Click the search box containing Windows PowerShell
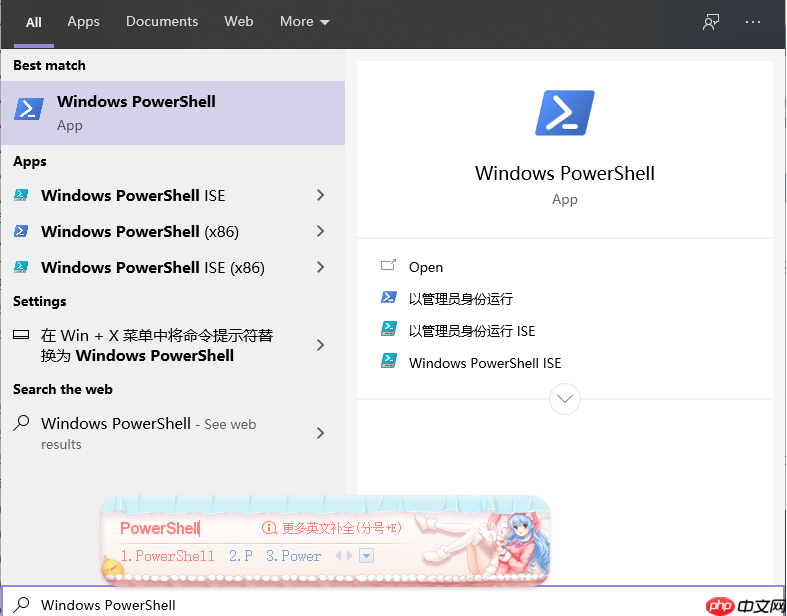 (x=393, y=601)
